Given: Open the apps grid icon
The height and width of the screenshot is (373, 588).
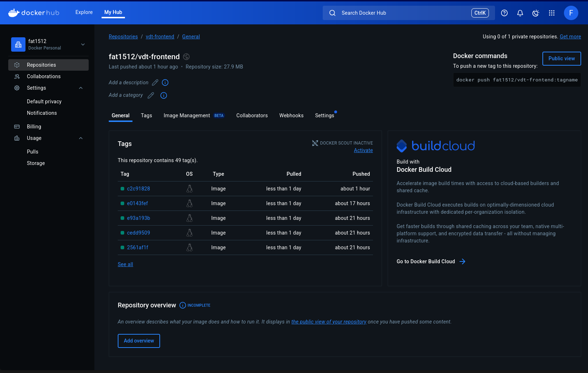Looking at the screenshot, I should click(x=552, y=13).
